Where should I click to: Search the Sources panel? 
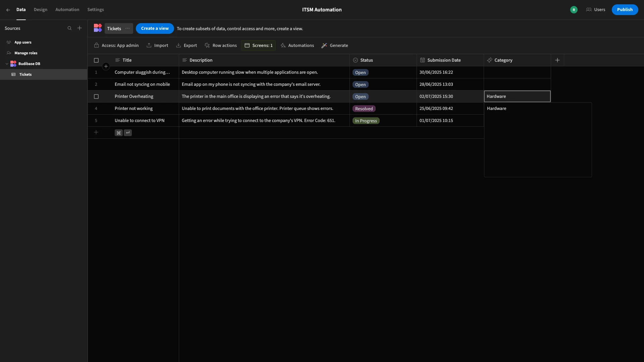(69, 28)
